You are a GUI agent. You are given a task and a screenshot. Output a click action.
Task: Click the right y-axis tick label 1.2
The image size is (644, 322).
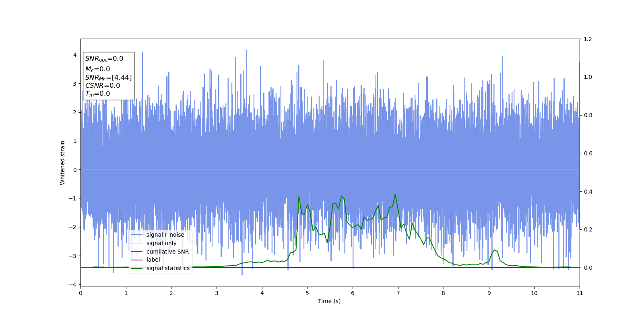click(588, 39)
